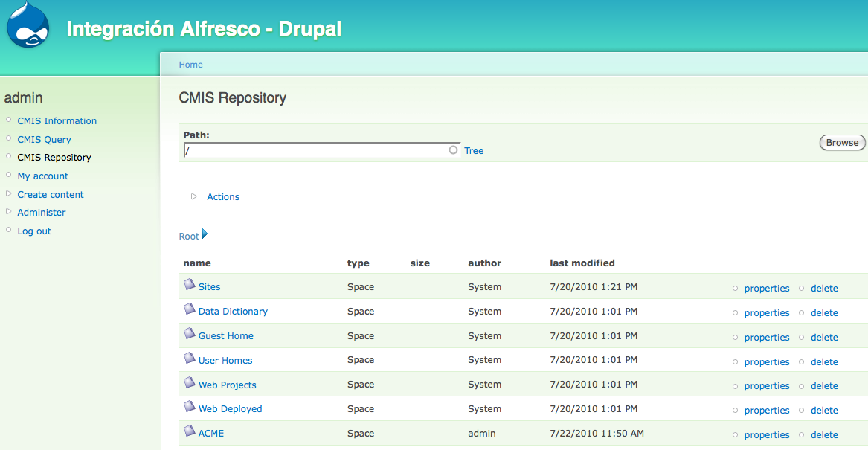Viewport: 868px width, 450px height.
Task: Open the Tree link next to Path
Action: click(474, 150)
